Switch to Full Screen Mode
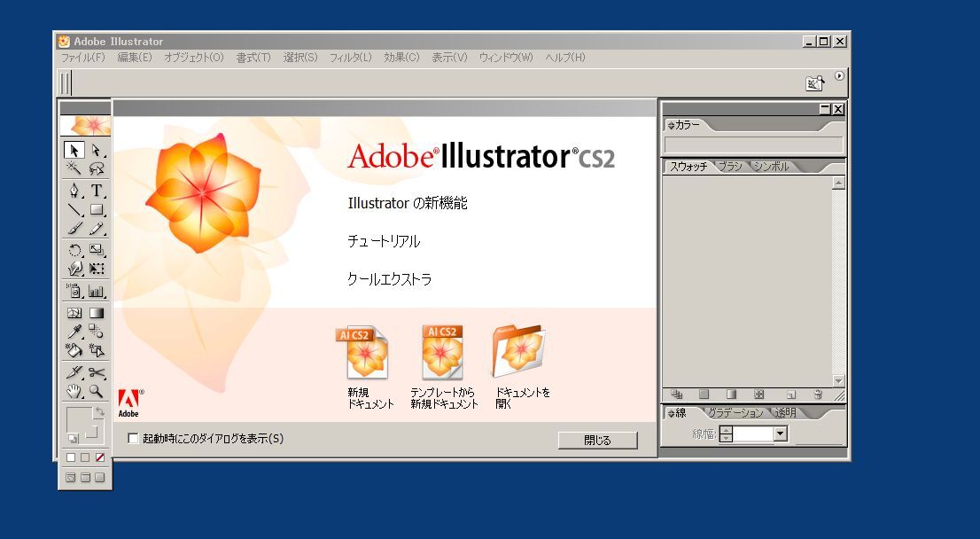980x539 pixels. point(99,478)
